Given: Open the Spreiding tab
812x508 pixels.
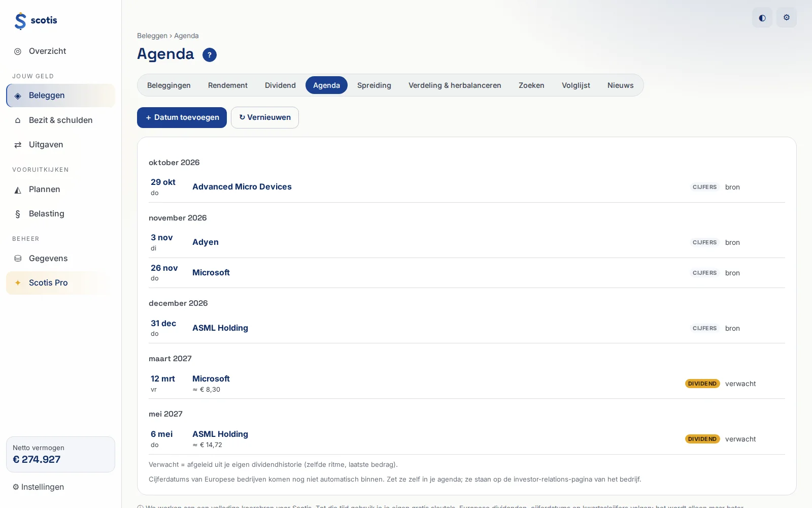Looking at the screenshot, I should click(x=374, y=85).
